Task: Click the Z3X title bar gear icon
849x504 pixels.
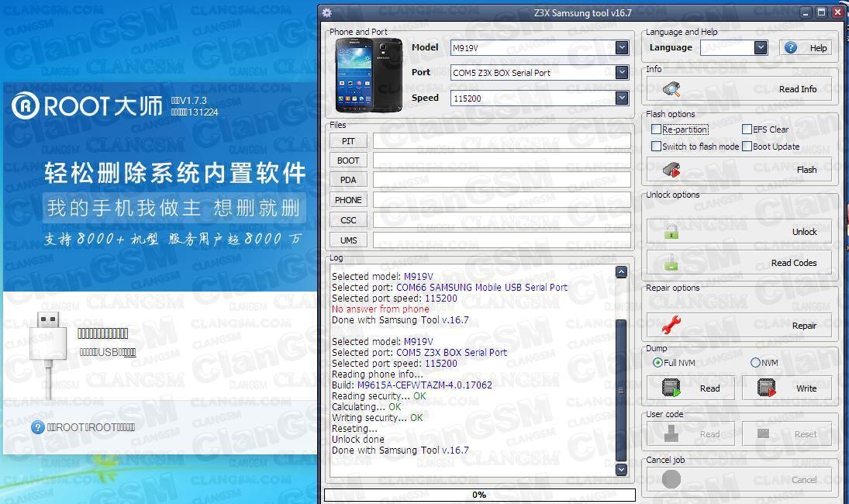Action: click(327, 12)
